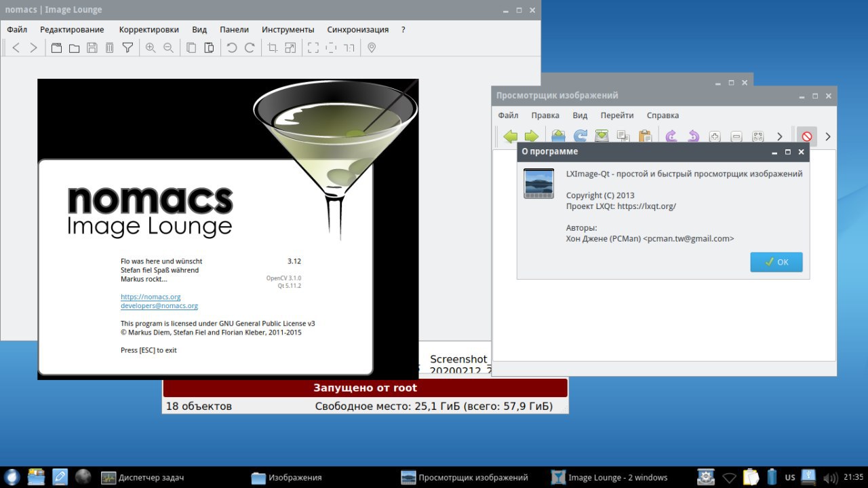Click the GPS location pin icon in nomacs
This screenshot has height=488, width=868.
372,48
